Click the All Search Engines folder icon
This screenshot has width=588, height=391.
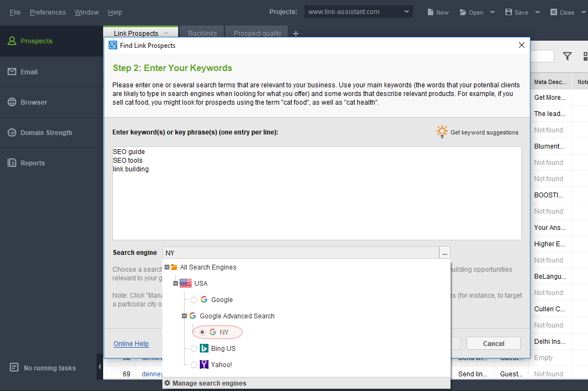pos(174,267)
